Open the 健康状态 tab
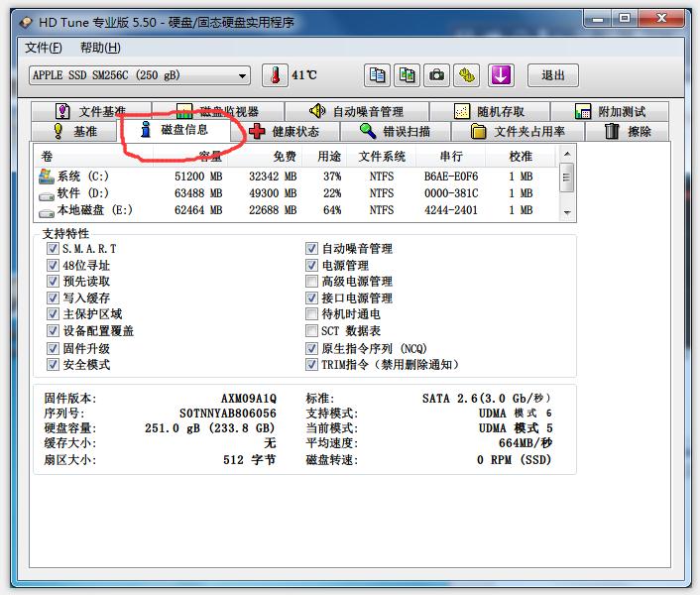The width and height of the screenshot is (700, 595). 285,131
